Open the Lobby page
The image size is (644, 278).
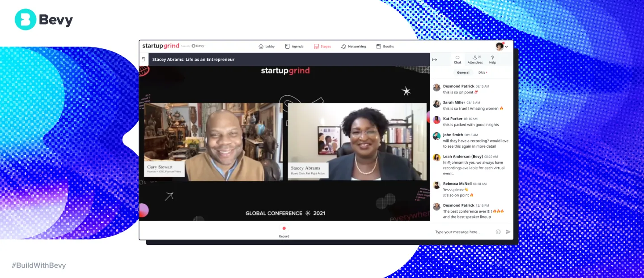tap(267, 46)
